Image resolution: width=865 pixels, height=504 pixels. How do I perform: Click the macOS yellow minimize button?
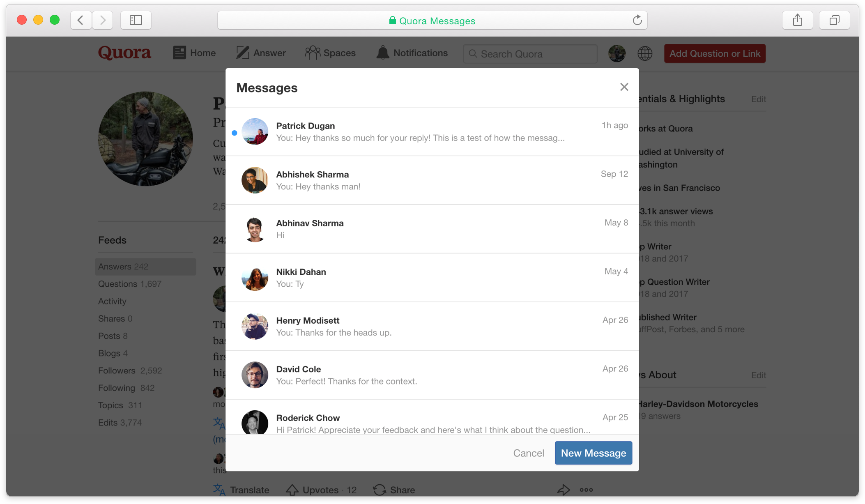[38, 20]
